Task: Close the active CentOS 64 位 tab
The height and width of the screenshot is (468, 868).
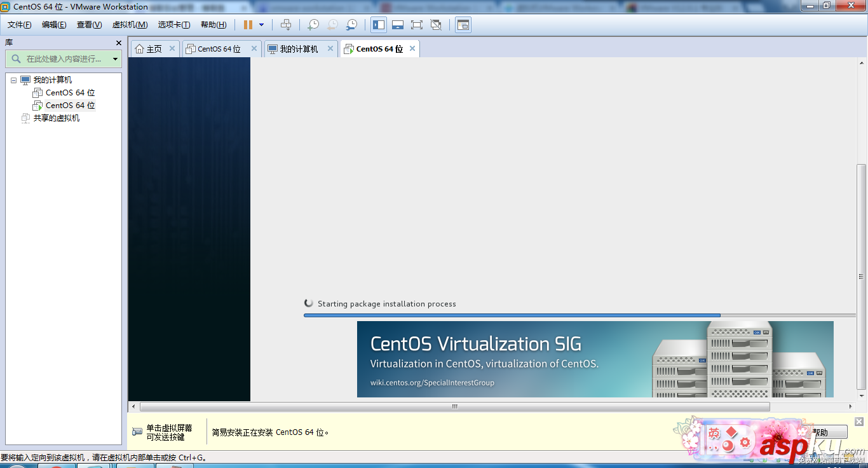Action: (412, 48)
